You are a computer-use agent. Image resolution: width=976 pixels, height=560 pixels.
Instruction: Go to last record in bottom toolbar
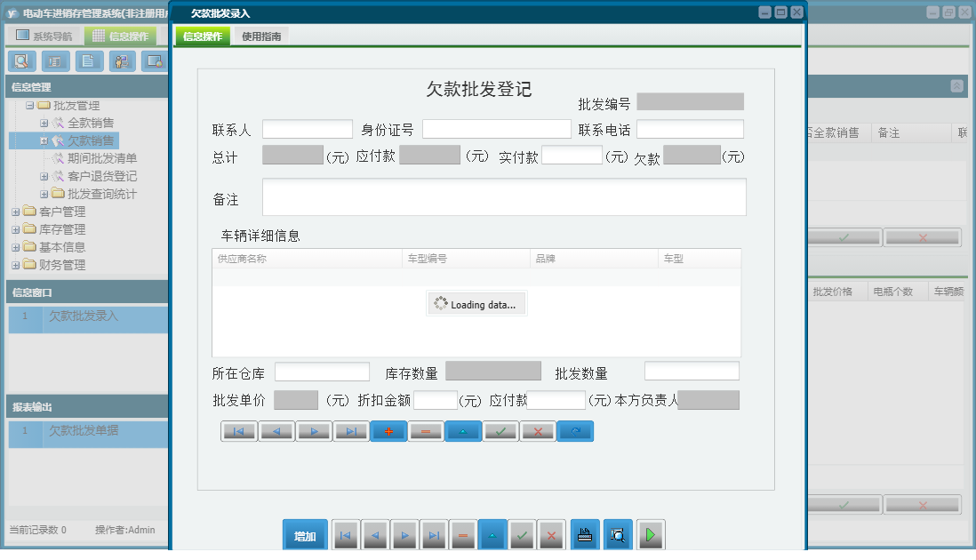434,535
